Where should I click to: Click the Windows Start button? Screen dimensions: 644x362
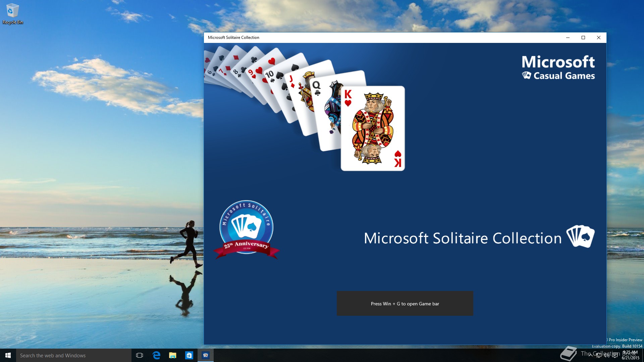(x=8, y=355)
